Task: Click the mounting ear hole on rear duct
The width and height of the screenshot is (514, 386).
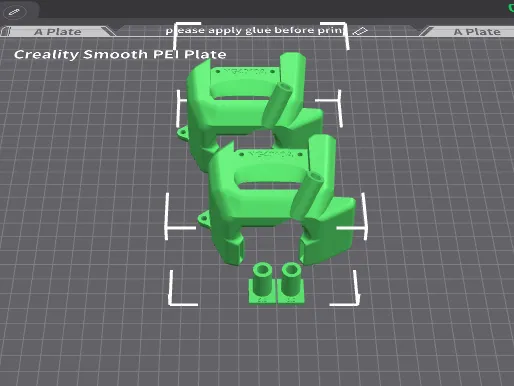Action: 183,133
